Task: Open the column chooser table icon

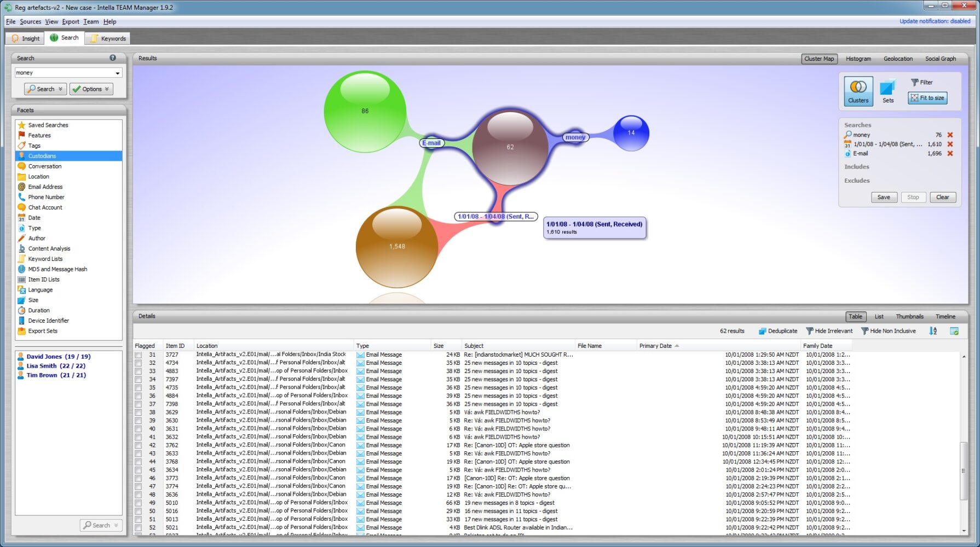Action: click(x=954, y=331)
